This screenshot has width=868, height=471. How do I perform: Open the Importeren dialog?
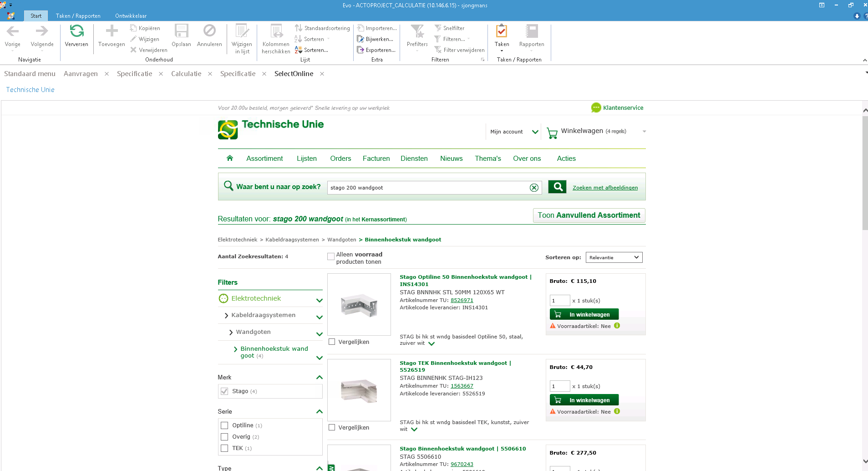377,28
